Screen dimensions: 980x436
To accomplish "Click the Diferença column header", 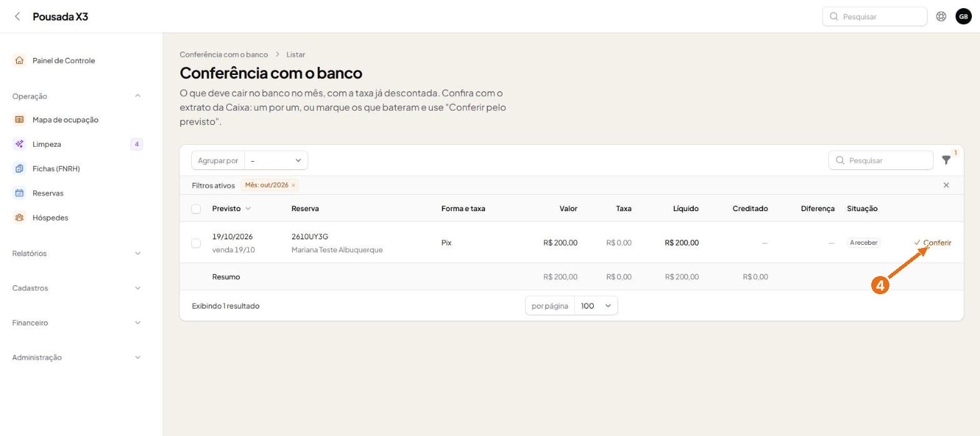I will click(817, 209).
